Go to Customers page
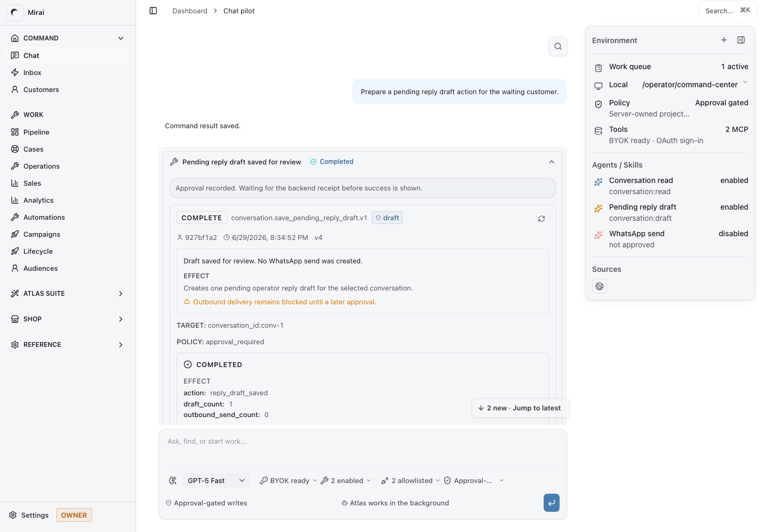Screen dimensions: 766x532 point(69,89)
